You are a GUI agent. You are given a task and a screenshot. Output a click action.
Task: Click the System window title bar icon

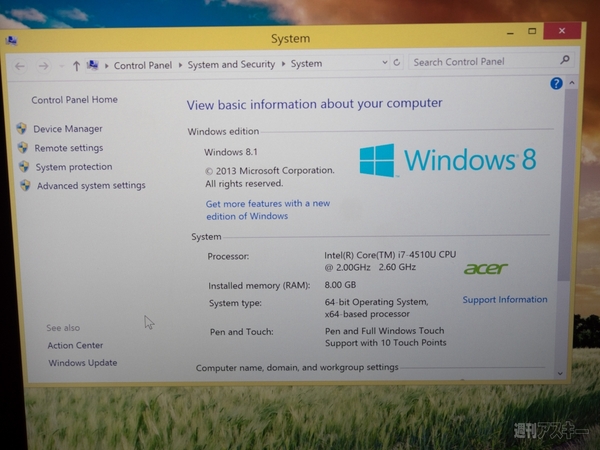11,41
